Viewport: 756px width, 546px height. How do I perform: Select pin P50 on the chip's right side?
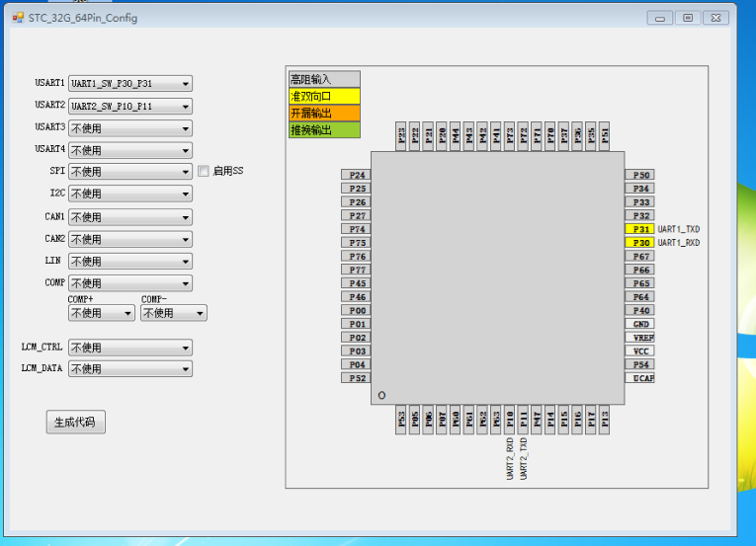tap(640, 175)
